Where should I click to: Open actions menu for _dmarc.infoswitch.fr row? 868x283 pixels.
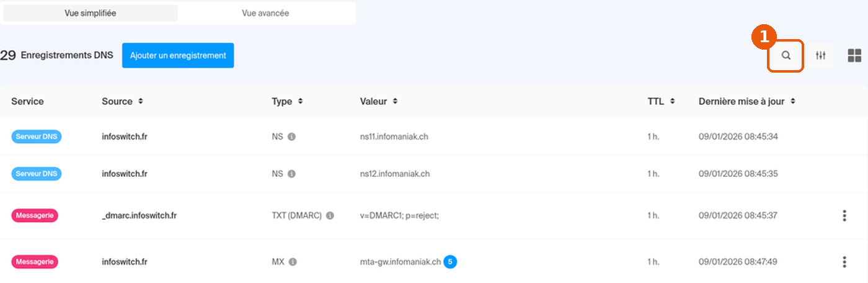[844, 215]
